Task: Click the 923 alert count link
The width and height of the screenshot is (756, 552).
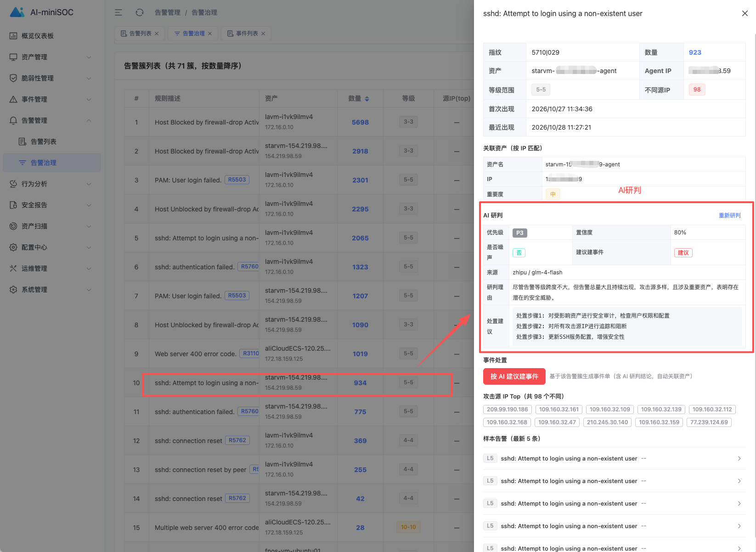Action: click(x=695, y=52)
